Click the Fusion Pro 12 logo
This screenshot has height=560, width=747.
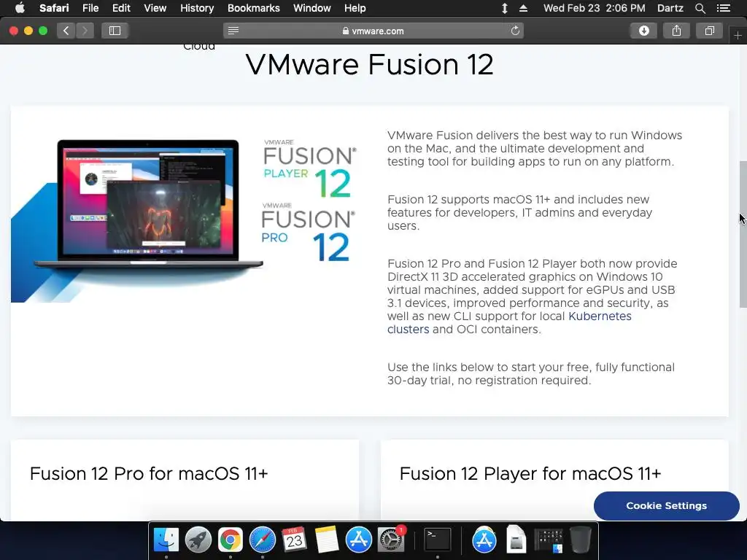click(x=308, y=233)
